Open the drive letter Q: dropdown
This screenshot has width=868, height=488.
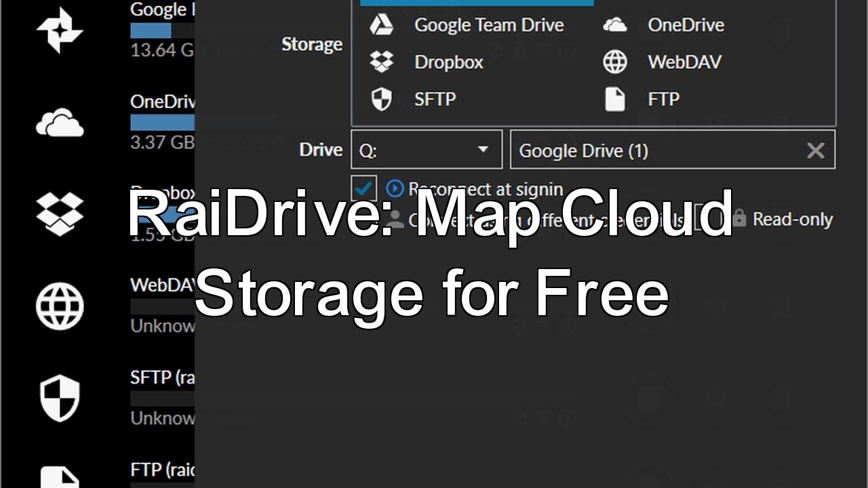pos(426,150)
